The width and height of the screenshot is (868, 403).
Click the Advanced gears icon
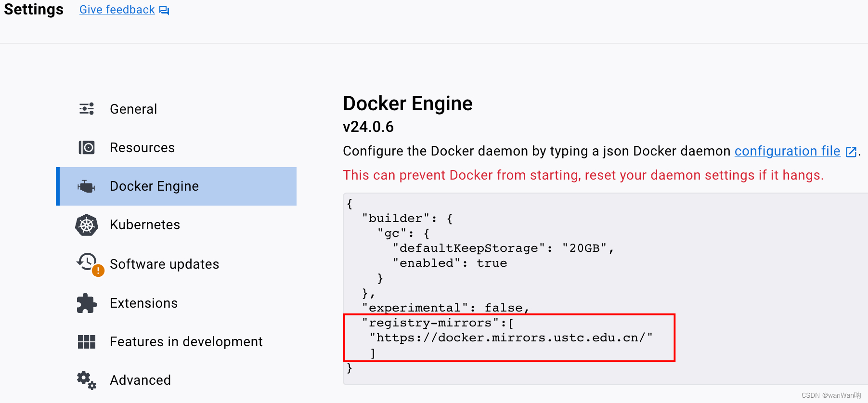pyautogui.click(x=87, y=380)
